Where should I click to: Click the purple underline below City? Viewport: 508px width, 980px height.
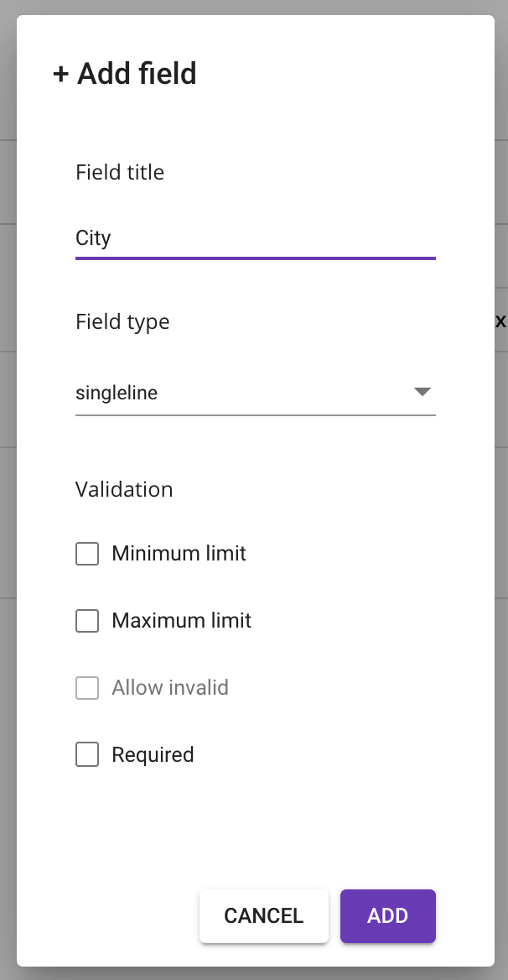click(x=255, y=258)
